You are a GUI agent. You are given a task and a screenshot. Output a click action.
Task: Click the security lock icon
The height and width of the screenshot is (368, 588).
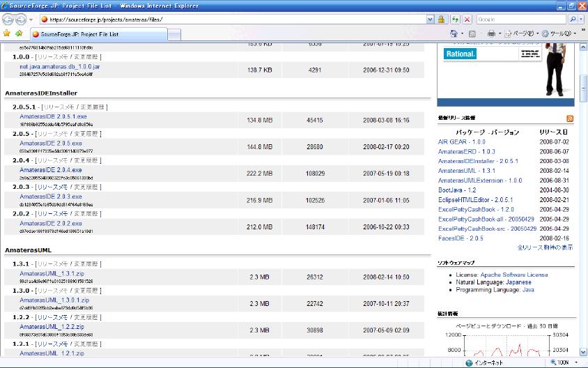point(442,19)
